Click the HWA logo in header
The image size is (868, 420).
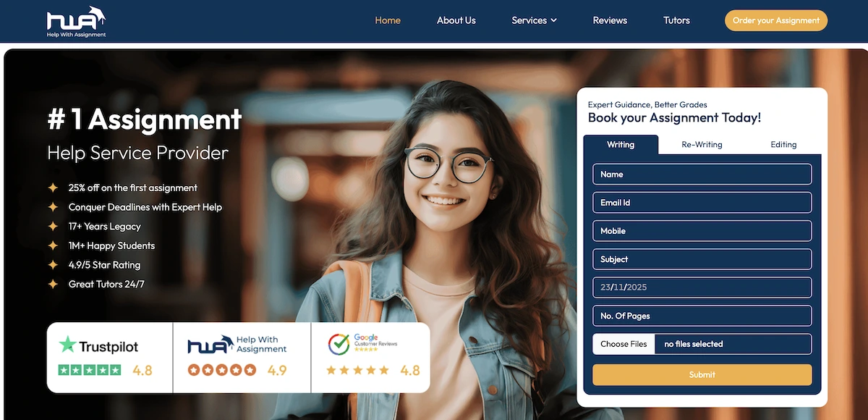coord(76,22)
